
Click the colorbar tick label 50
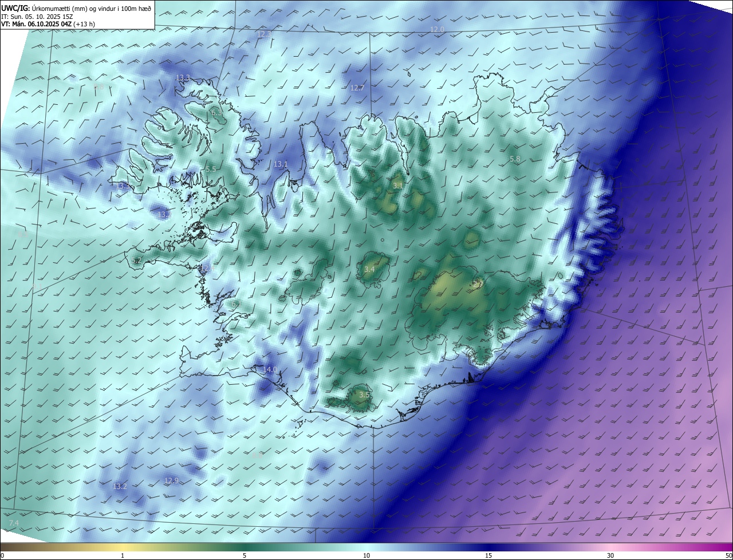pyautogui.click(x=728, y=555)
